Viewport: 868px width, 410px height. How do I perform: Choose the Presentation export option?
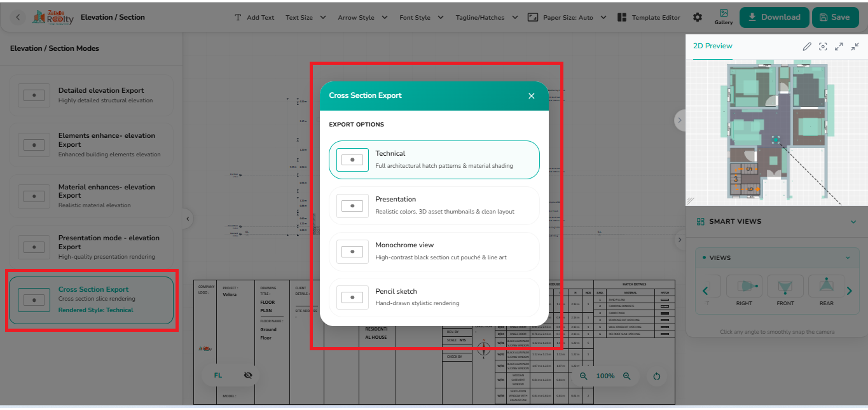[x=434, y=205]
